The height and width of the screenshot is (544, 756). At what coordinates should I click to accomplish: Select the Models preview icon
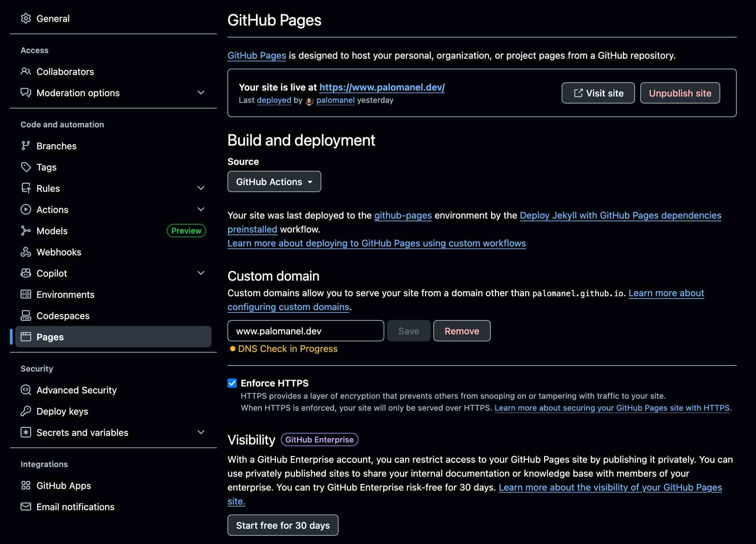pyautogui.click(x=26, y=231)
